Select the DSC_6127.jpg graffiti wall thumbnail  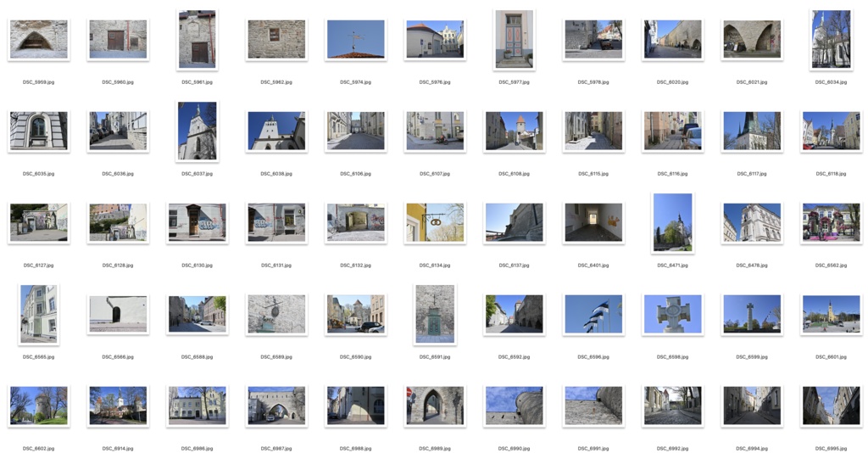(39, 222)
